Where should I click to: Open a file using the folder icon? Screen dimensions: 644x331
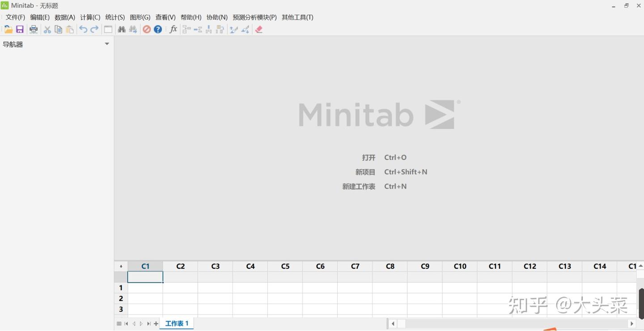pos(8,29)
